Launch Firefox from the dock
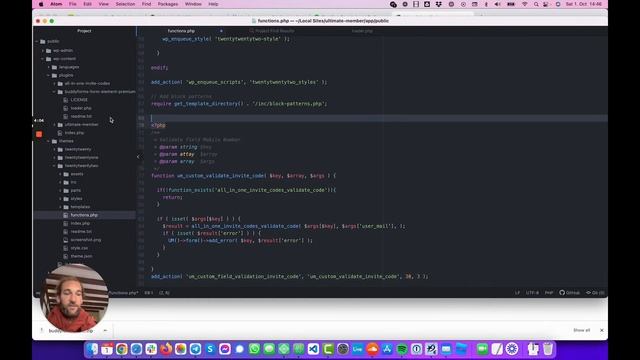640x360 pixels. pos(166,349)
